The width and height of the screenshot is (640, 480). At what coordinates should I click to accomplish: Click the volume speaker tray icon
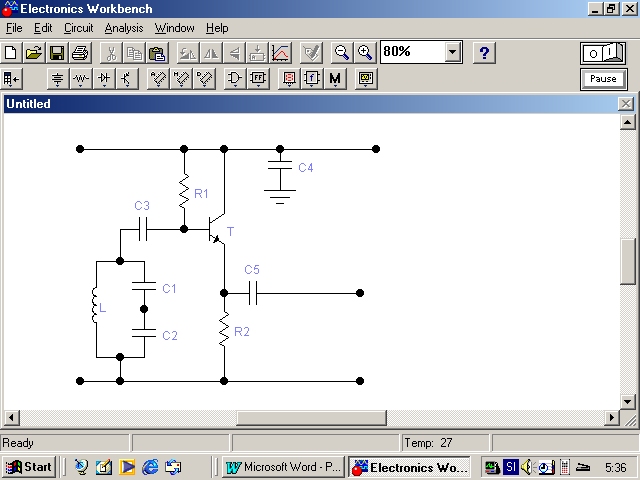528,467
